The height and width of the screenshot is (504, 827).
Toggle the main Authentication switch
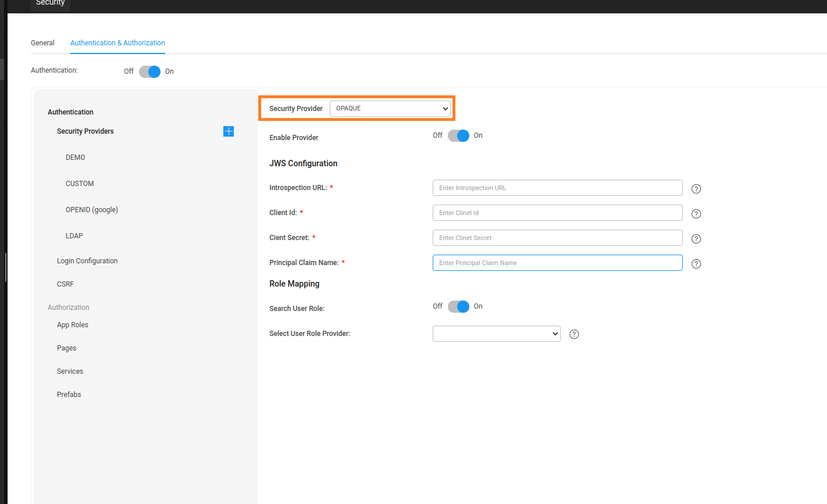click(149, 72)
